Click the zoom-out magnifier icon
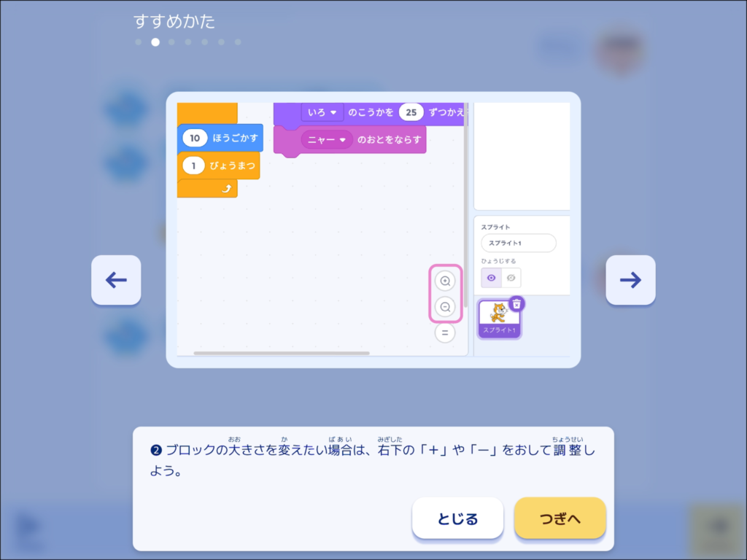This screenshot has height=560, width=747. [x=445, y=307]
